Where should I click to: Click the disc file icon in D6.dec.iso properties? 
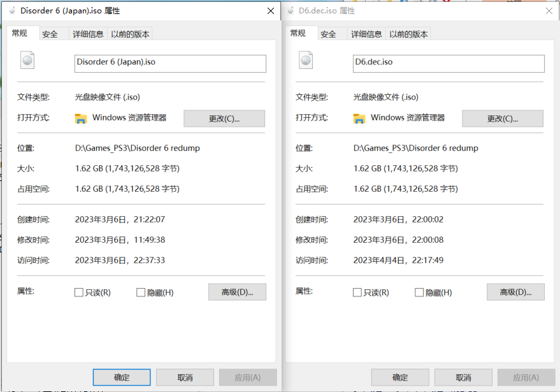[x=306, y=60]
